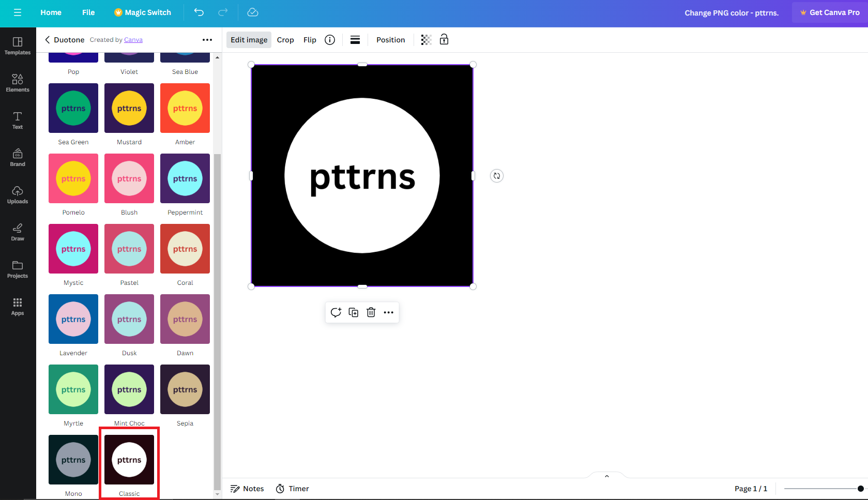Go back from the Duotone panel
868x500 pixels.
pos(48,40)
